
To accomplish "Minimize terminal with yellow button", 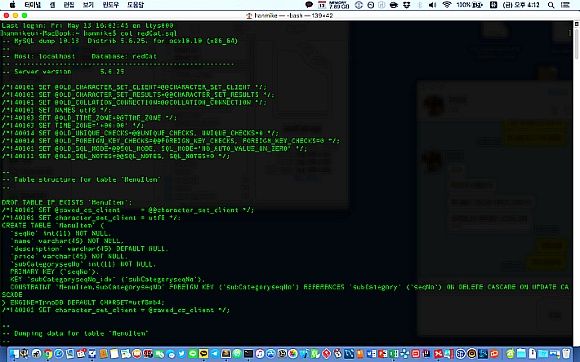I will [x=15, y=16].
